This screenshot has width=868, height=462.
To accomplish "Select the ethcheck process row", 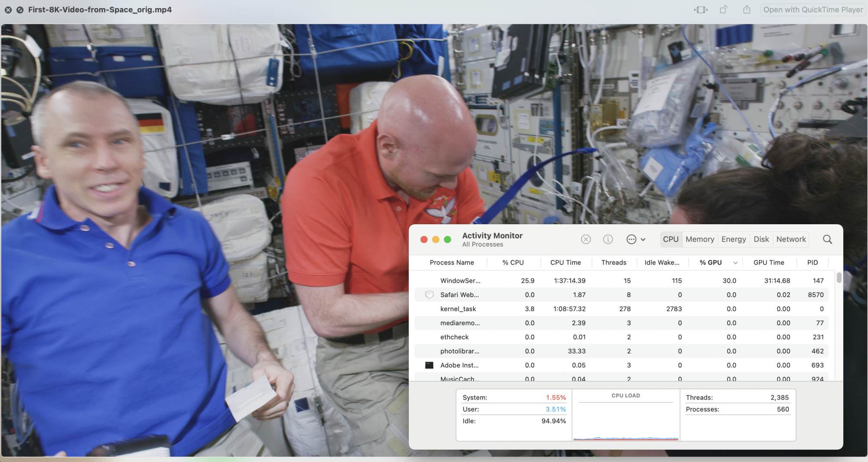I will pyautogui.click(x=621, y=337).
